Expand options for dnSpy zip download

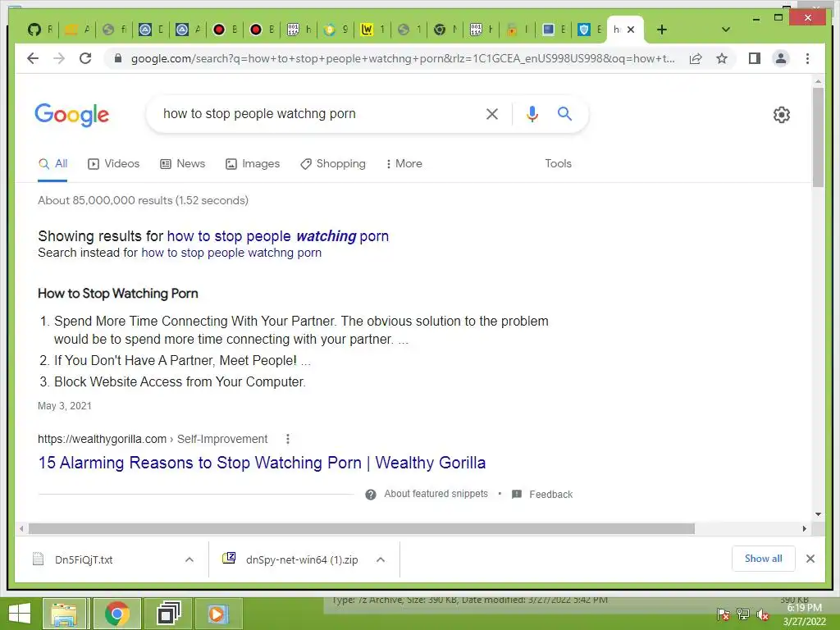click(x=381, y=559)
